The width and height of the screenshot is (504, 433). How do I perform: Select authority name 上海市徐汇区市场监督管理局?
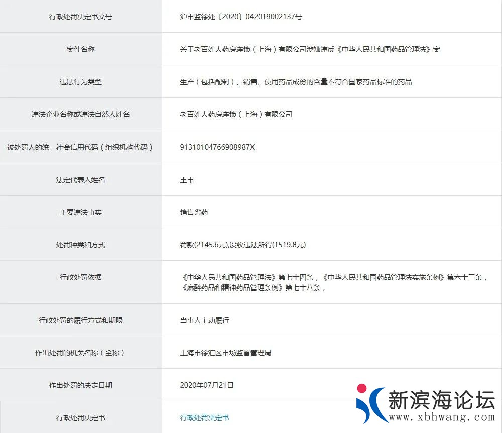[225, 353]
